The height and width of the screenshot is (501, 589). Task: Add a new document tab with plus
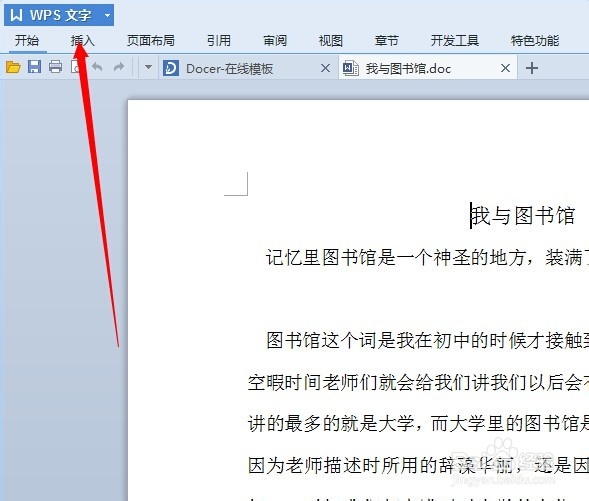pos(532,68)
